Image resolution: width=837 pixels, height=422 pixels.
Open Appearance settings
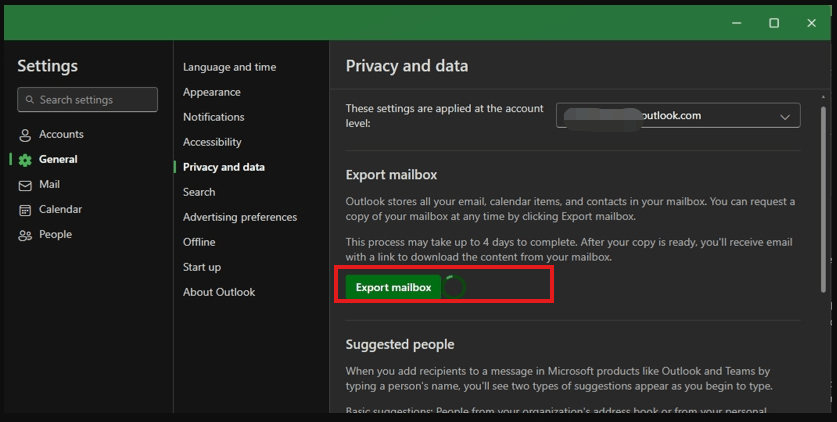[211, 92]
